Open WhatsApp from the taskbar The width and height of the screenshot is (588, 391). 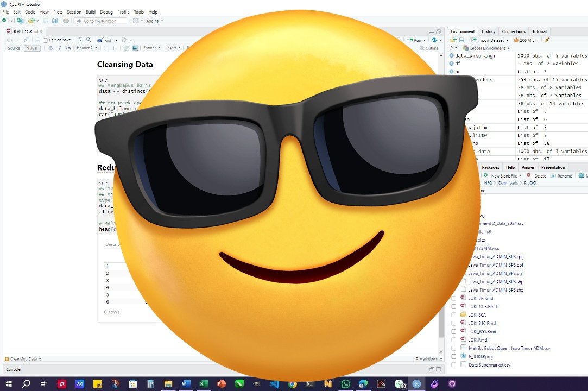[345, 383]
